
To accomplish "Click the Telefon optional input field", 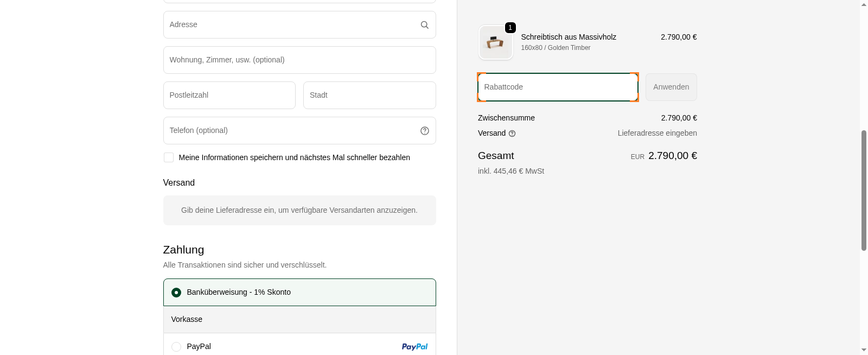I will click(x=299, y=130).
